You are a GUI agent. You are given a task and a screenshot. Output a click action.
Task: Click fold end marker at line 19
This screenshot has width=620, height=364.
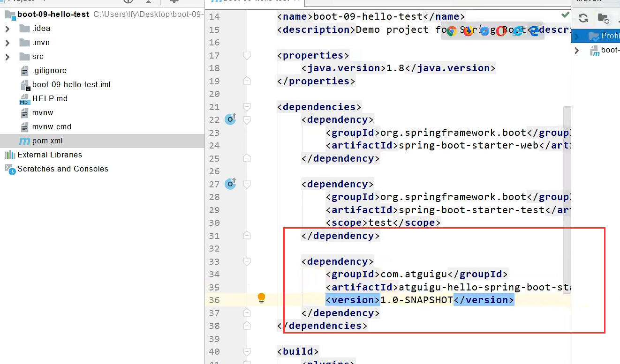pos(247,81)
